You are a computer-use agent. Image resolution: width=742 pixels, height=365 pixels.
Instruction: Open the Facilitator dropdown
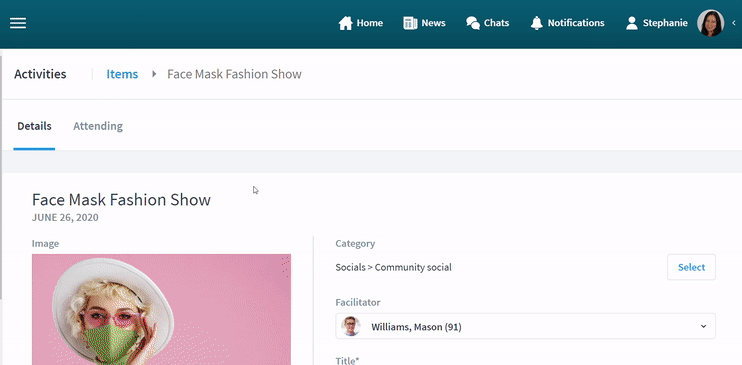click(x=525, y=326)
